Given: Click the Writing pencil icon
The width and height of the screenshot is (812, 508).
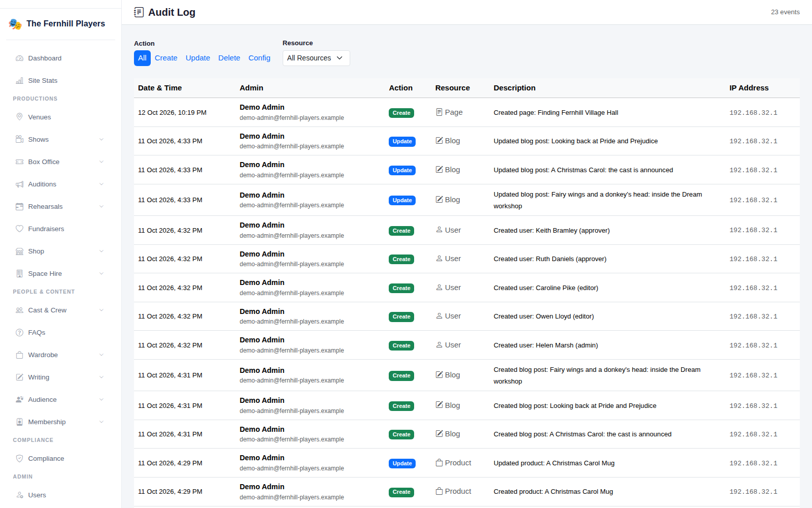Looking at the screenshot, I should [x=19, y=377].
